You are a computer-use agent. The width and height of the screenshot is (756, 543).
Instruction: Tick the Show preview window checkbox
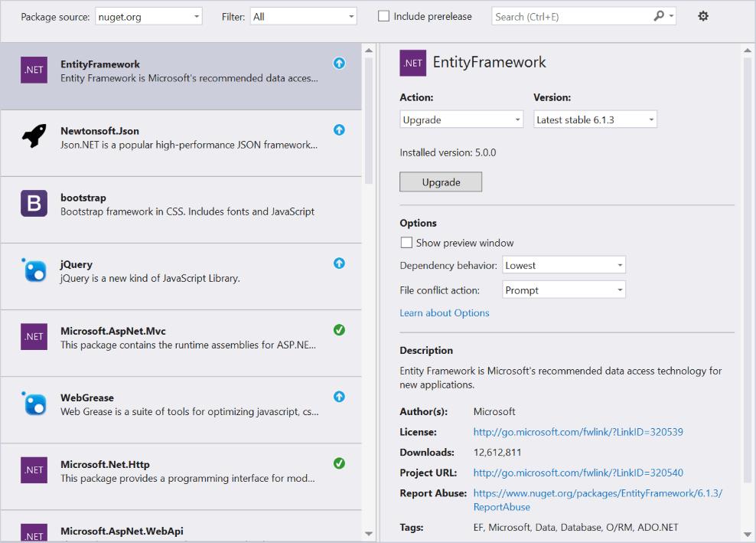coord(406,242)
